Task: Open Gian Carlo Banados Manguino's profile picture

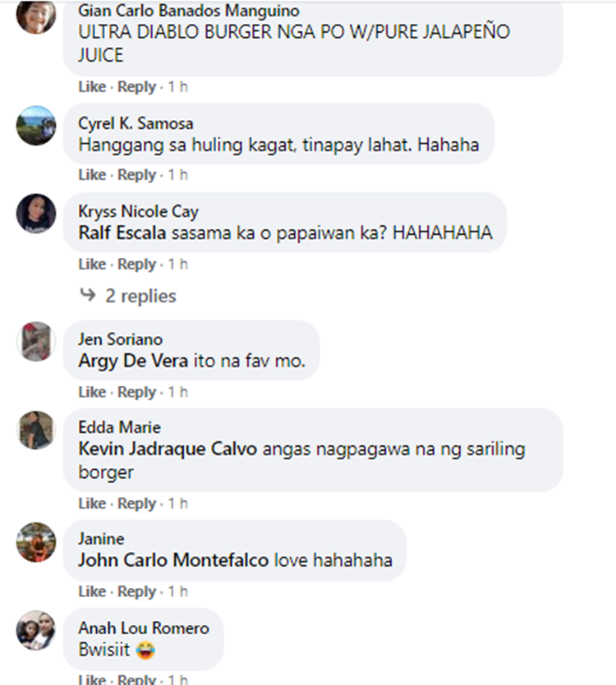Action: pos(36,16)
